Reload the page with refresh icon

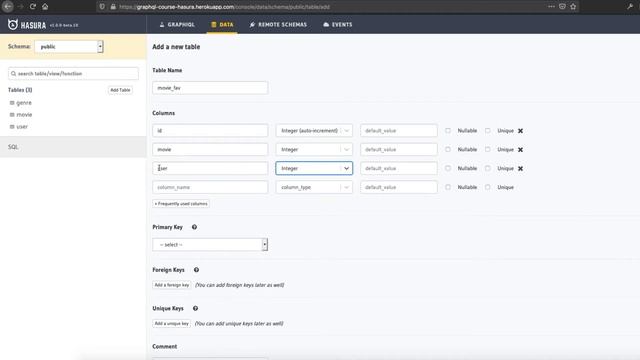point(33,7)
